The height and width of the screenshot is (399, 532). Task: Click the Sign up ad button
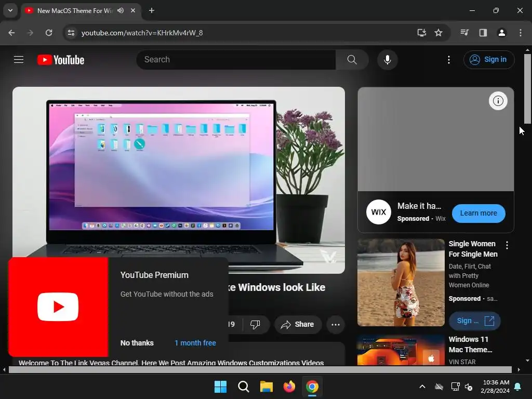tap(474, 321)
